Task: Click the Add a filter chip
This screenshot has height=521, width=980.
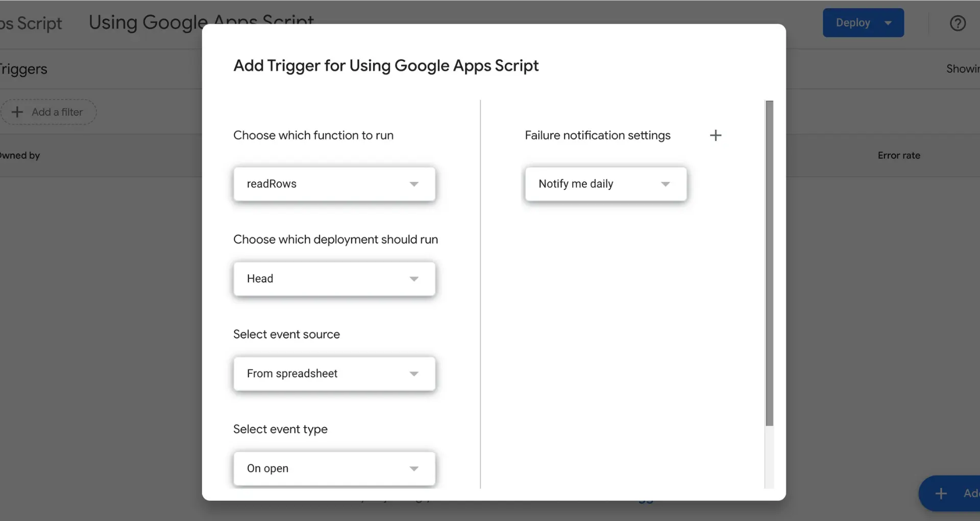Action: [48, 112]
